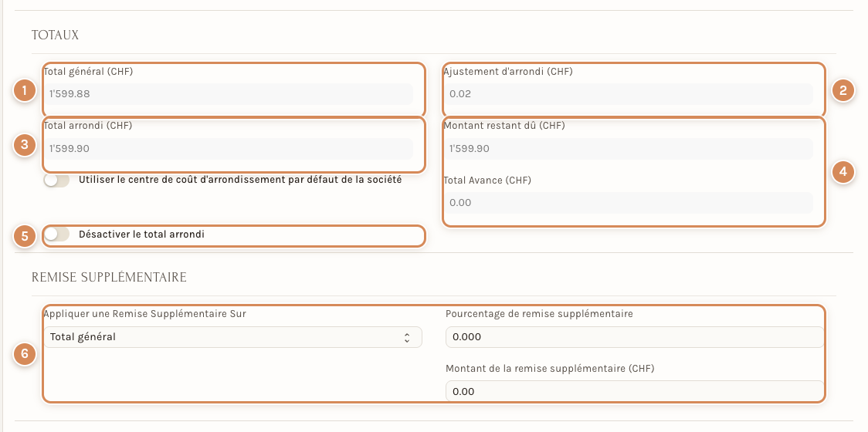Click the Montant restant dû (CHF) field
The height and width of the screenshot is (432, 868).
click(x=629, y=148)
